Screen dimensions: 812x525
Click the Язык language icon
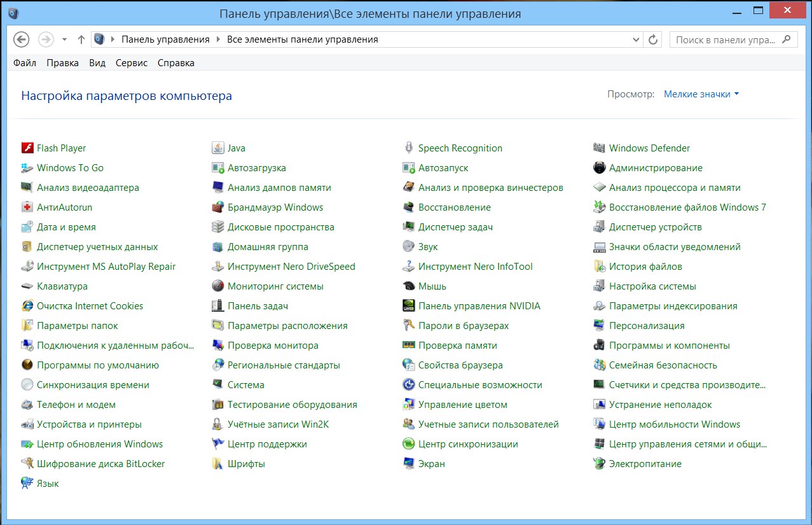pyautogui.click(x=27, y=484)
